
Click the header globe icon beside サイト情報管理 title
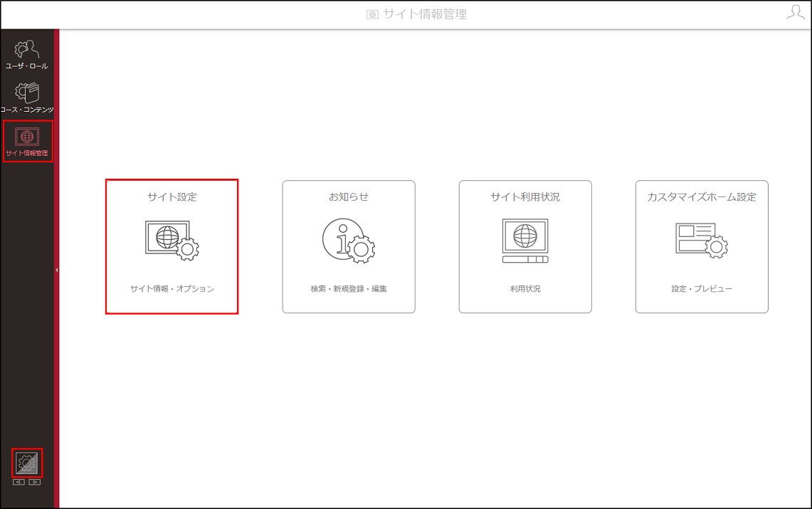click(372, 14)
